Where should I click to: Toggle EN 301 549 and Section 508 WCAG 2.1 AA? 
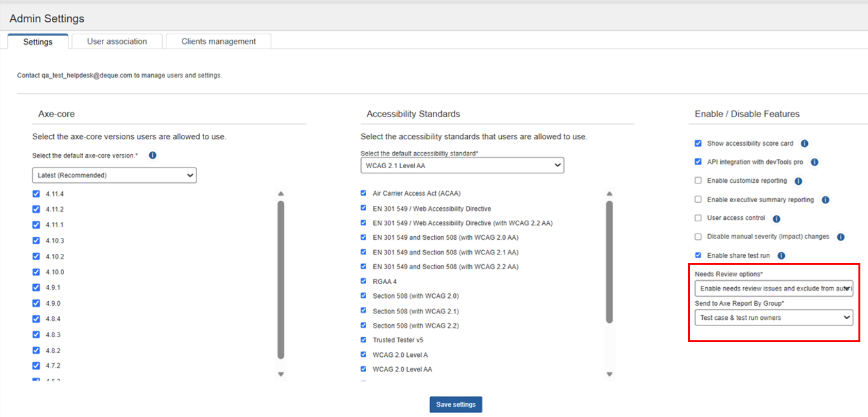click(364, 252)
